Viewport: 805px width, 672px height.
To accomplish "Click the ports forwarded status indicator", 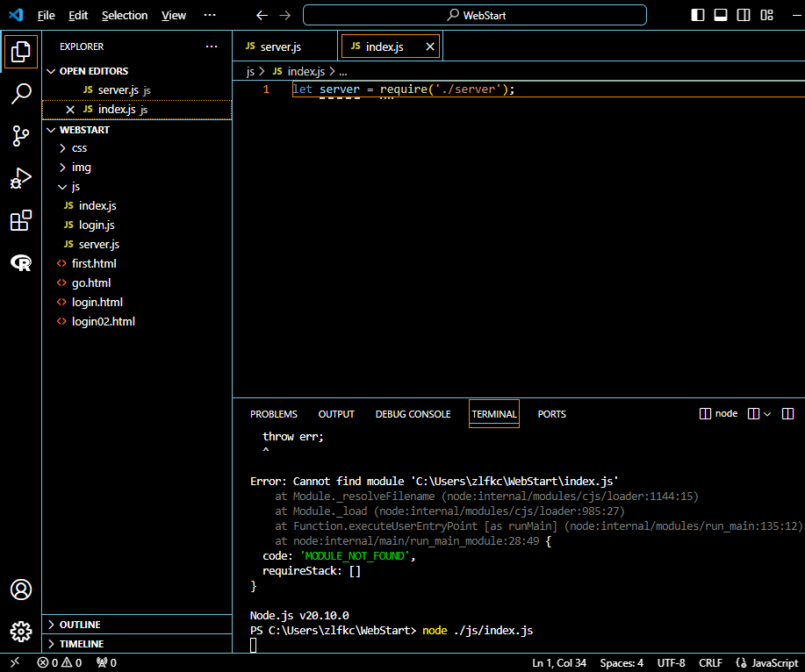I will [107, 662].
